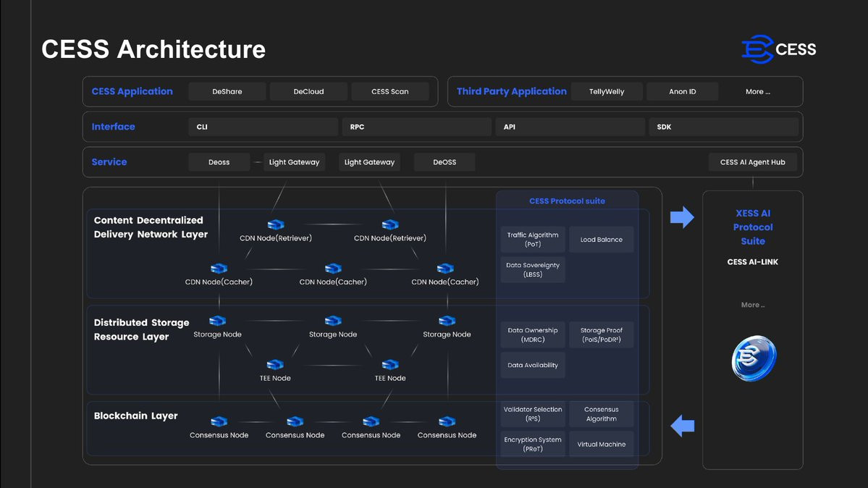This screenshot has width=868, height=488.
Task: Select the rightmost CDN Node(Cacher) icon
Action: (x=445, y=268)
